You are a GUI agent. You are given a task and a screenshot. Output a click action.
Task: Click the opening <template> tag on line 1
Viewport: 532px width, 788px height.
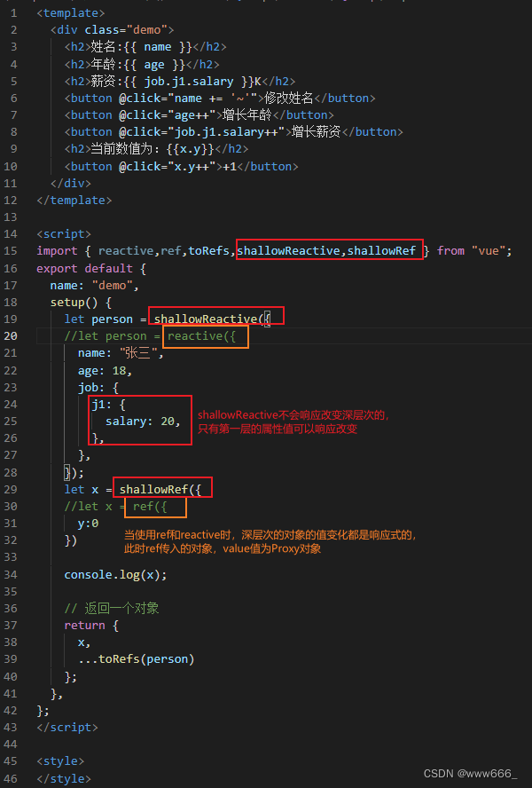coord(71,12)
